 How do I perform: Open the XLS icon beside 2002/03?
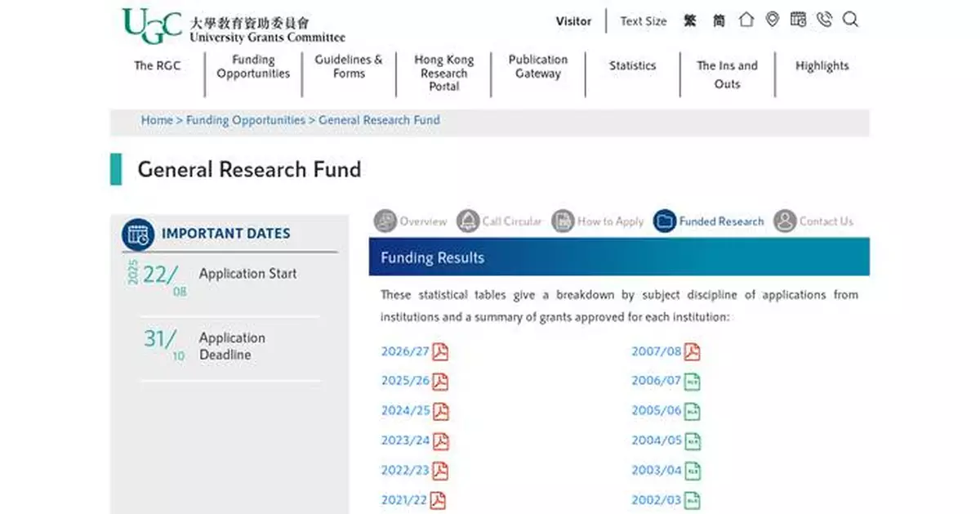tap(692, 500)
